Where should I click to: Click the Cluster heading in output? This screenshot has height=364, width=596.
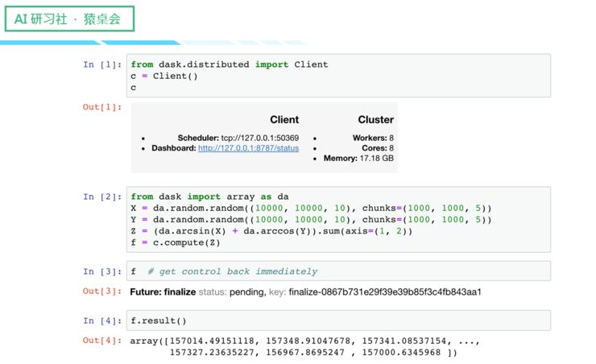375,120
